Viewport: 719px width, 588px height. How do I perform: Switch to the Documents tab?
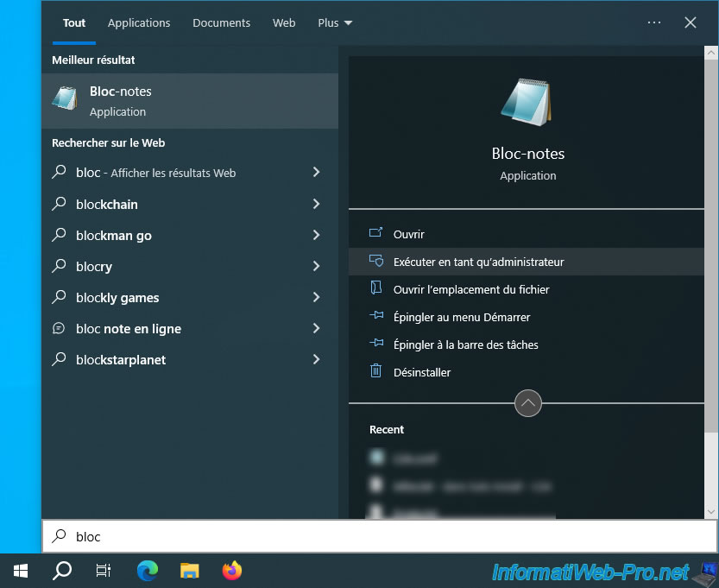[x=222, y=23]
